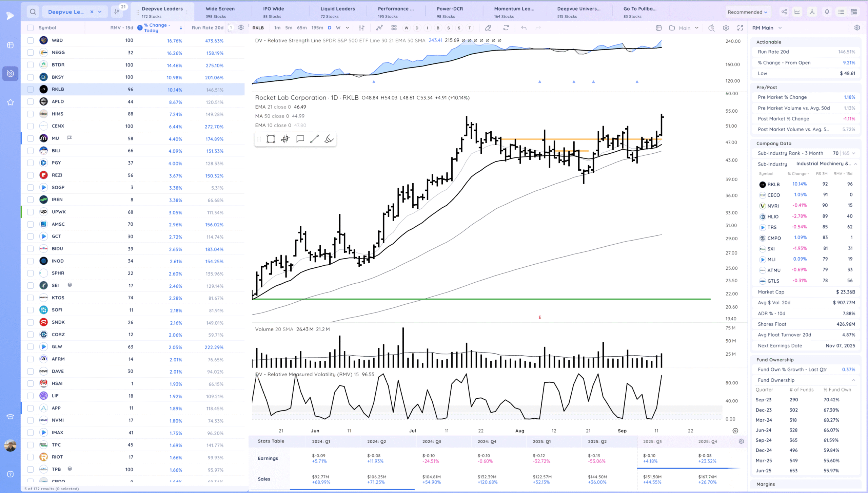This screenshot has width=868, height=493.
Task: Open the four-squares grid icon in chart toolbar
Action: [x=394, y=28]
